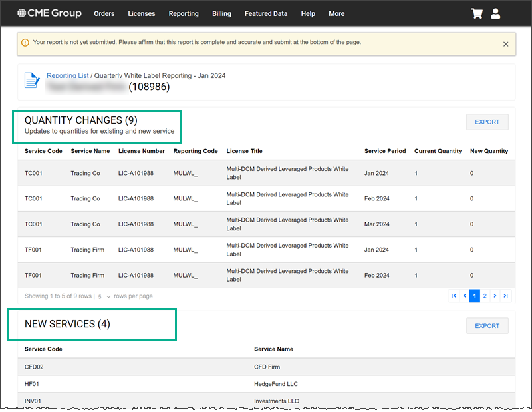The image size is (532, 412).
Task: Open the Orders menu
Action: point(104,13)
